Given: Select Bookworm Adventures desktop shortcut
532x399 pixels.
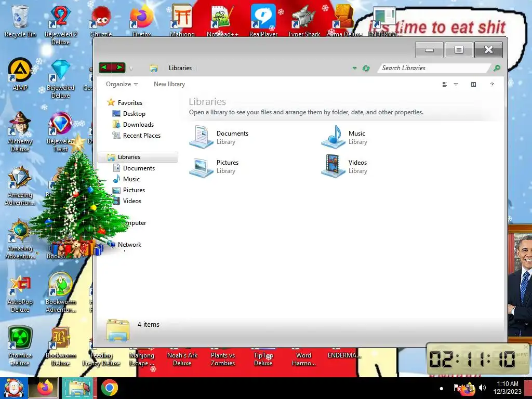Looking at the screenshot, I should (x=60, y=293).
